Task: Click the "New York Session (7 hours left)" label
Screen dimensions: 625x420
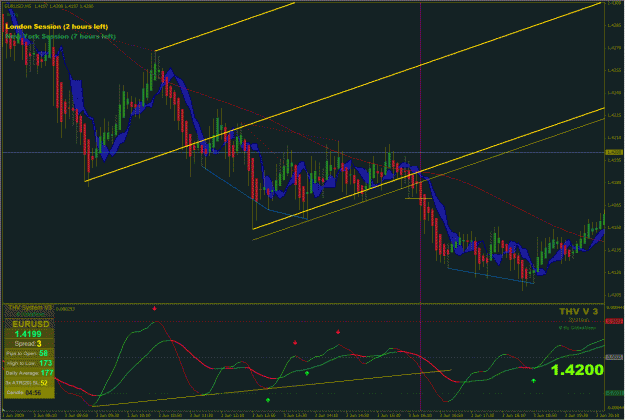Action: pos(61,37)
